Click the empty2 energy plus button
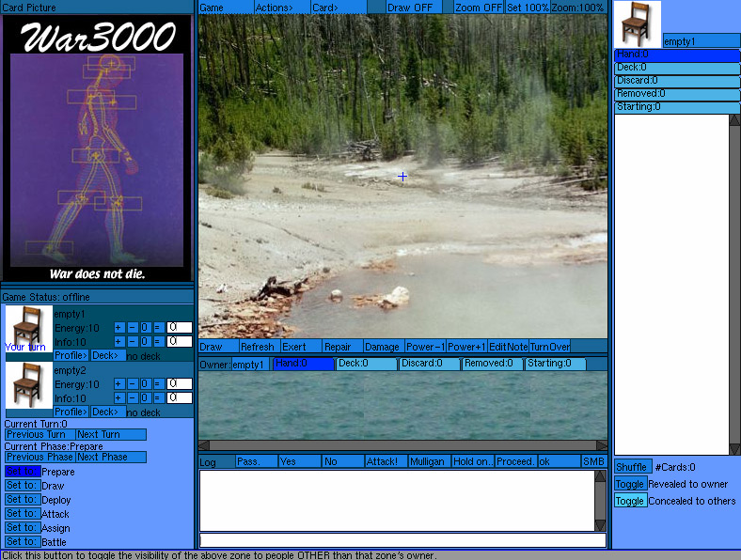The height and width of the screenshot is (560, 741). 119,384
